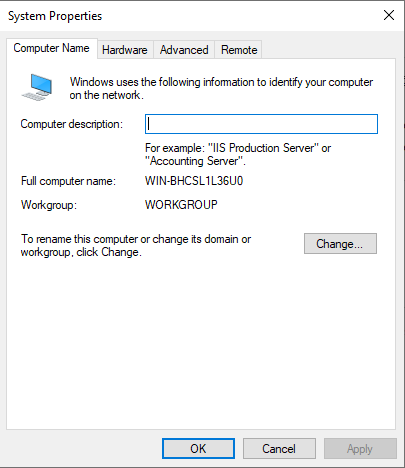Click the "Workgroup:" label
The image size is (405, 468).
[49, 205]
